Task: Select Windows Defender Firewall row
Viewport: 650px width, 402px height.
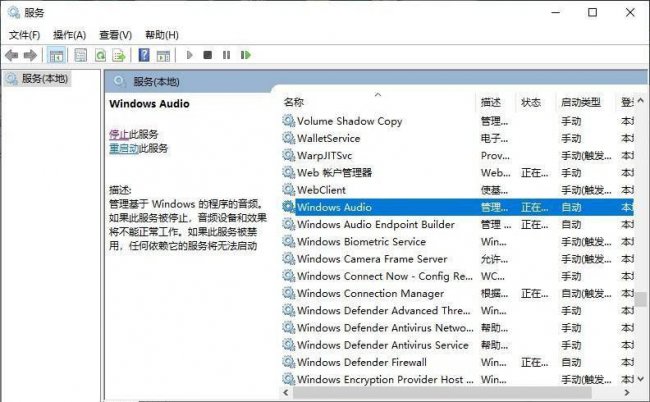Action: [458, 362]
